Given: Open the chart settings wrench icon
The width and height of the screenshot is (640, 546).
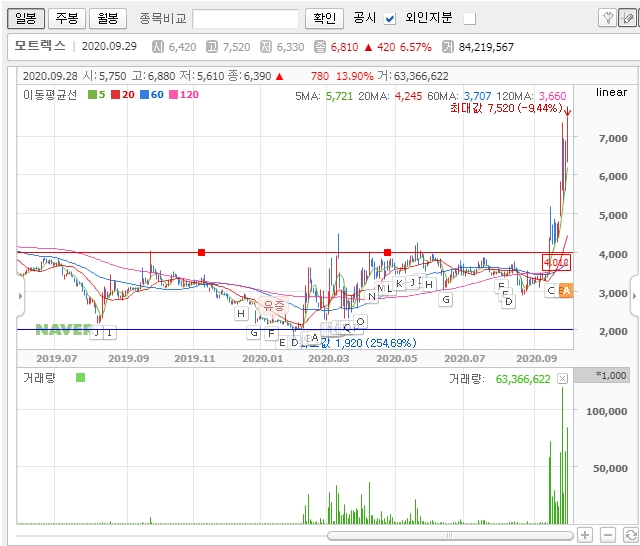Looking at the screenshot, I should click(607, 18).
